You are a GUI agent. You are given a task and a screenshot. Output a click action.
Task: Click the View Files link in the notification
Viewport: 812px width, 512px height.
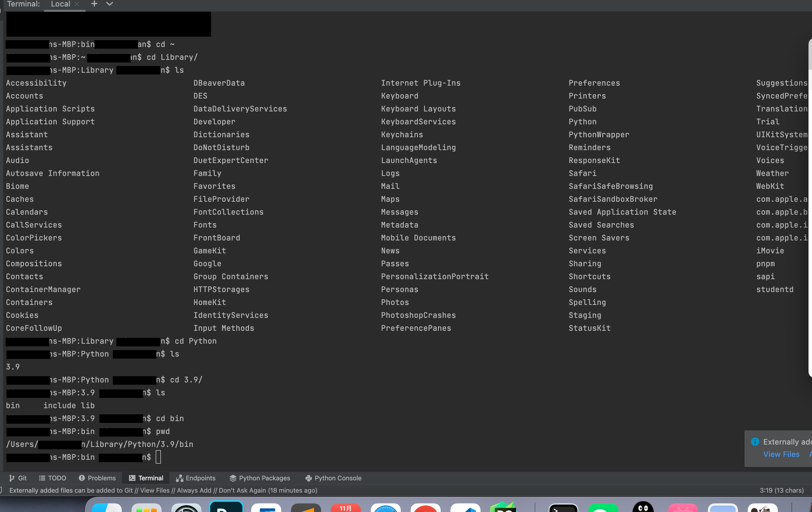click(782, 454)
